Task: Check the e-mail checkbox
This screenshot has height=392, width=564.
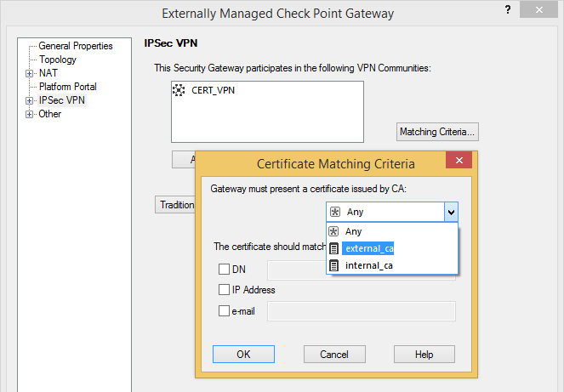Action: (225, 311)
